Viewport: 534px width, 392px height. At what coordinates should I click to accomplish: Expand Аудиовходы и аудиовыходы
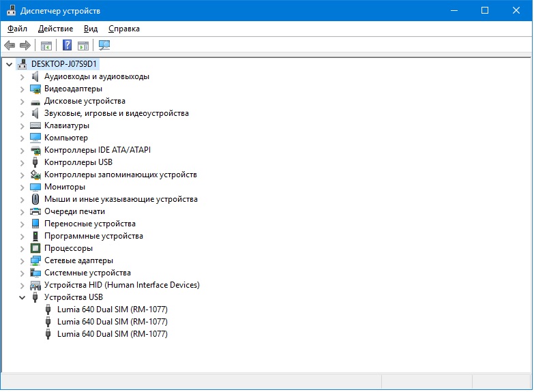(x=22, y=77)
